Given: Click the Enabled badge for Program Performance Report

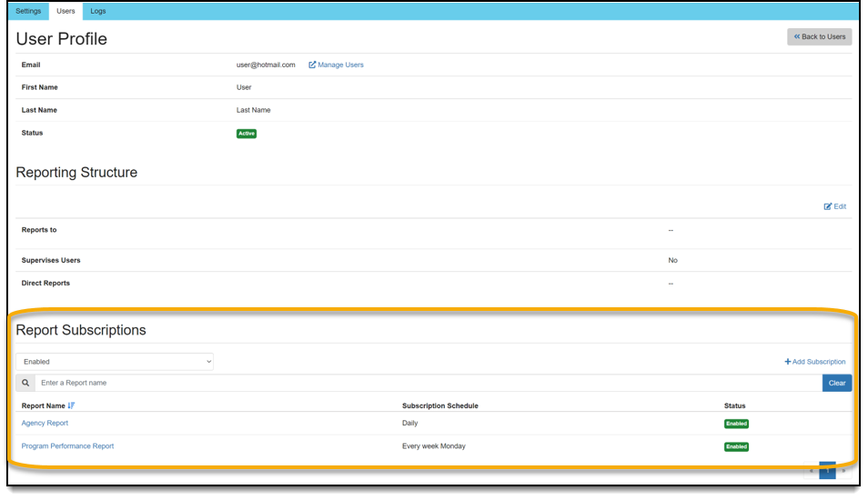Looking at the screenshot, I should (736, 447).
